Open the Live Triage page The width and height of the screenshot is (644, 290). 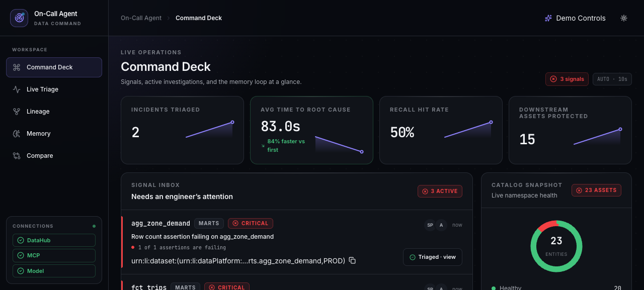54,89
